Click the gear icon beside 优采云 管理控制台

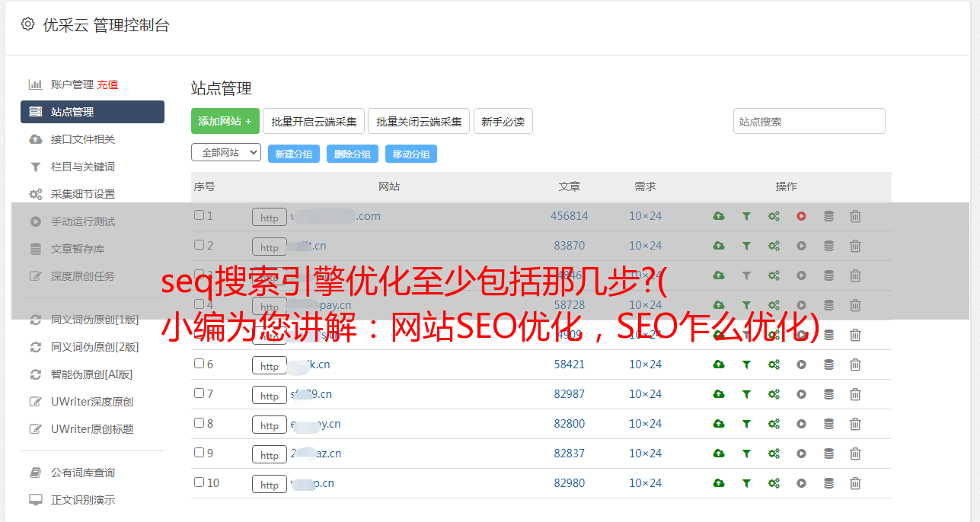coord(28,24)
